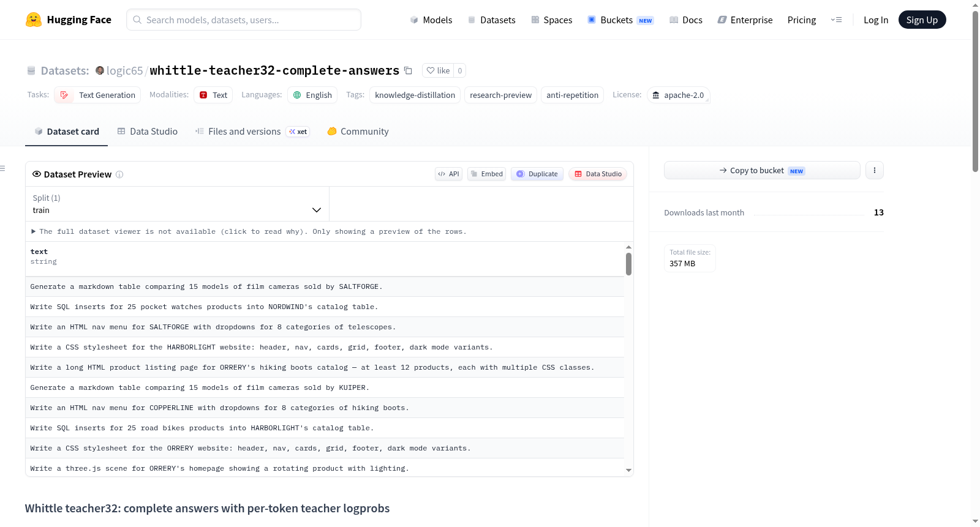The image size is (980, 527).
Task: Select the HARBORLIGHT CSS stylesheet row
Action: click(325, 347)
